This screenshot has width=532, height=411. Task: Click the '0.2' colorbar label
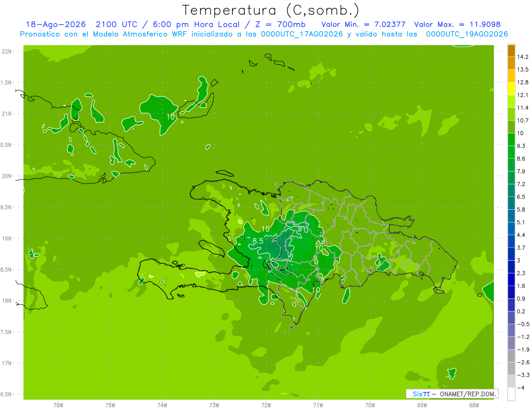click(521, 311)
